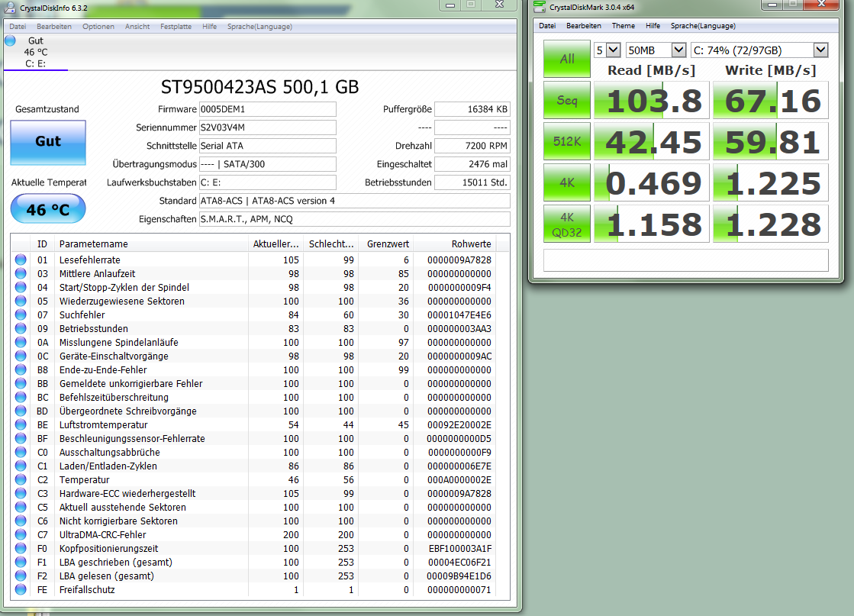Click the status orb in the Befehlszeitüberschreitung row
The height and width of the screenshot is (616, 854).
pyautogui.click(x=21, y=397)
